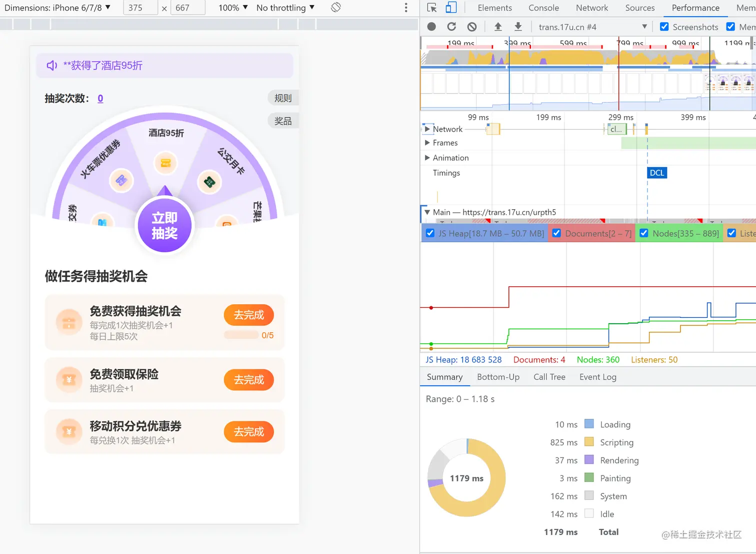
Task: Click 去完成 for 免费领取保险
Action: point(248,380)
